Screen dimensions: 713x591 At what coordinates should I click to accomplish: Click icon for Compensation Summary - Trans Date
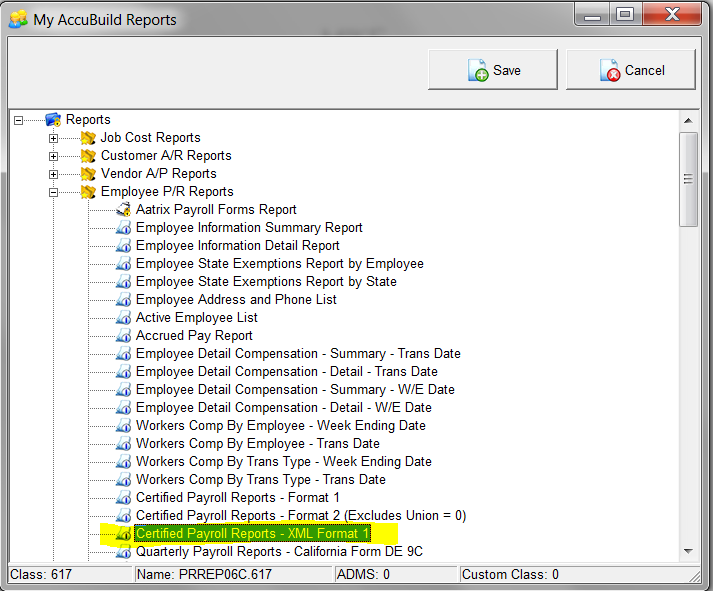pyautogui.click(x=123, y=354)
